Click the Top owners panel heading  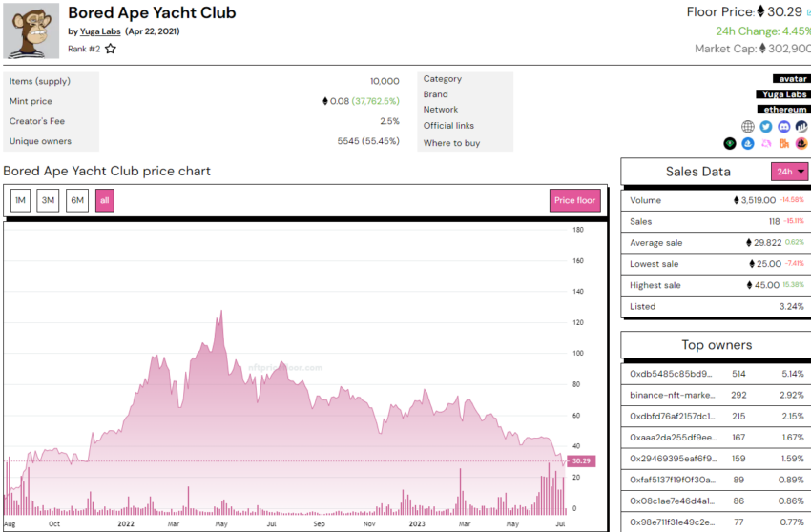point(717,345)
